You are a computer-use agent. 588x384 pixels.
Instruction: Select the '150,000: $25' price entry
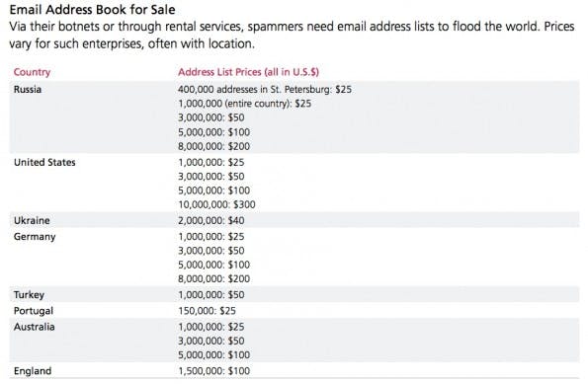tap(207, 311)
